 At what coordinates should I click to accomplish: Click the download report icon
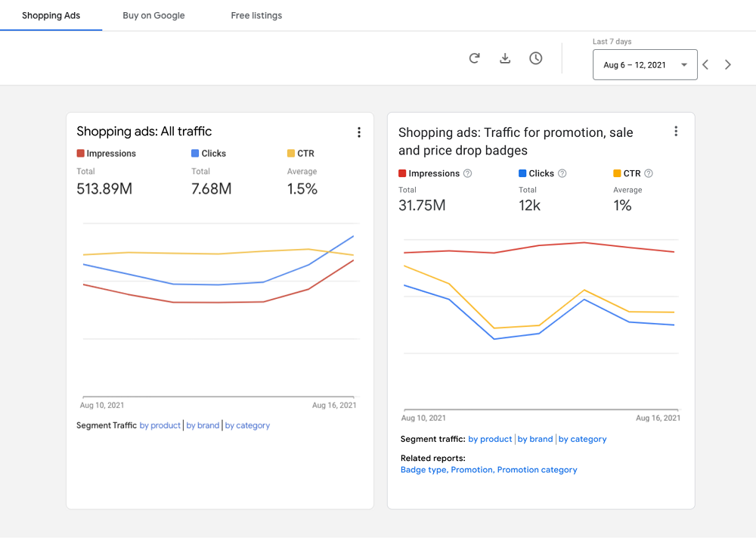(505, 58)
